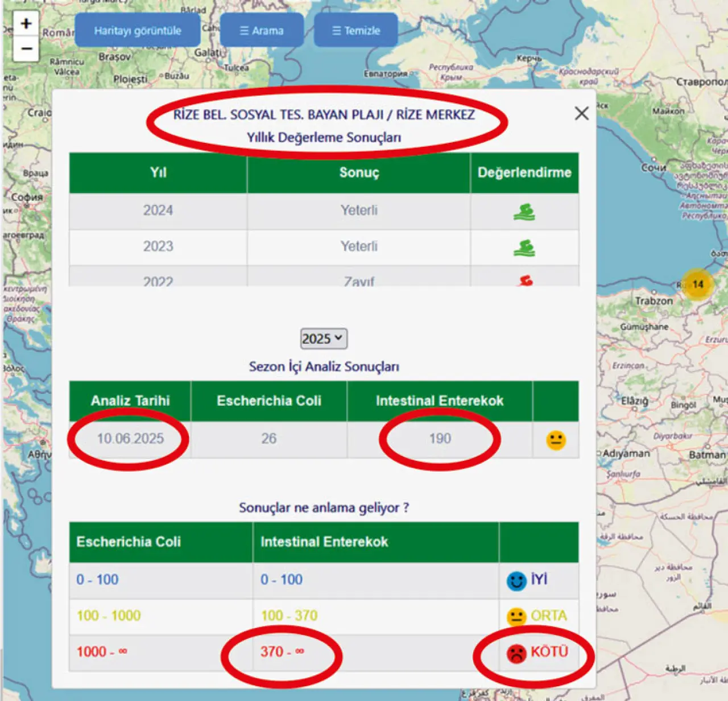This screenshot has height=701, width=728.
Task: Click the green swimmer icon for 2023
Action: tap(524, 248)
